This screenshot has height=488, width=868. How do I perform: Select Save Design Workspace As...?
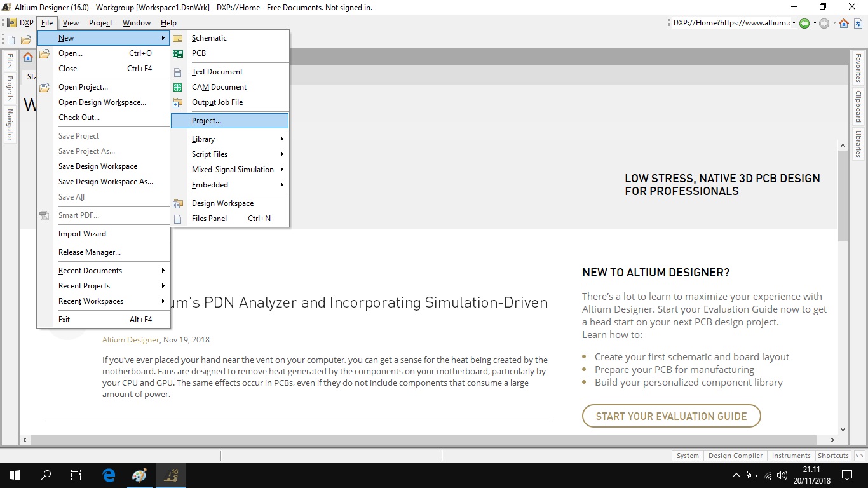pyautogui.click(x=103, y=182)
